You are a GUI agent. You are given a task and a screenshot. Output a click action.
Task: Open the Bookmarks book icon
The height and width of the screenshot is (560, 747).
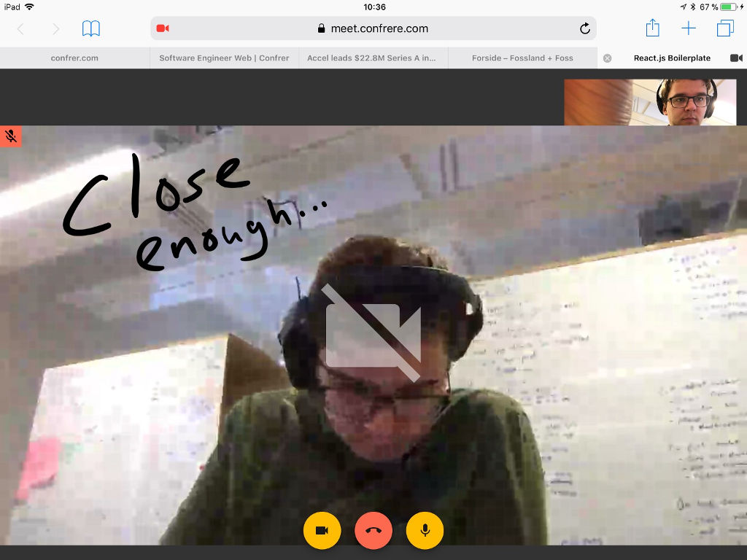[x=91, y=28]
